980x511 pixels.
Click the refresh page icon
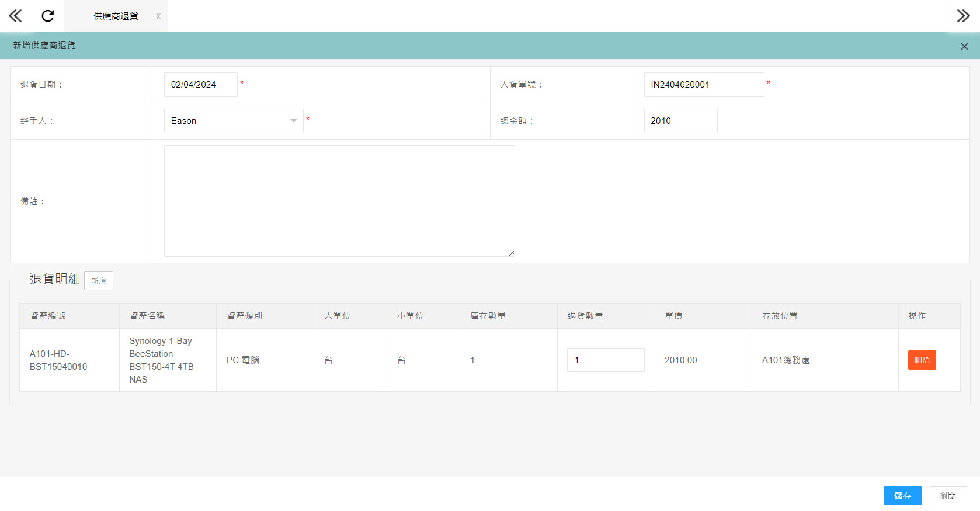[48, 16]
